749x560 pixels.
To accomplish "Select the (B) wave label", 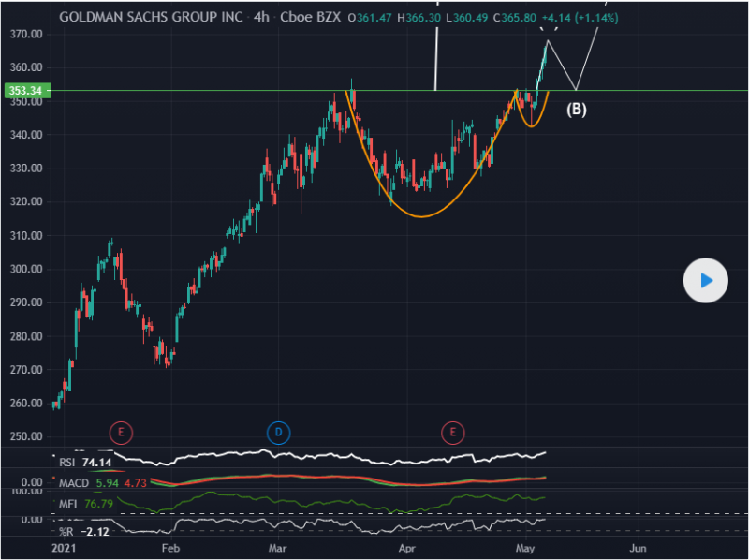I will (577, 109).
